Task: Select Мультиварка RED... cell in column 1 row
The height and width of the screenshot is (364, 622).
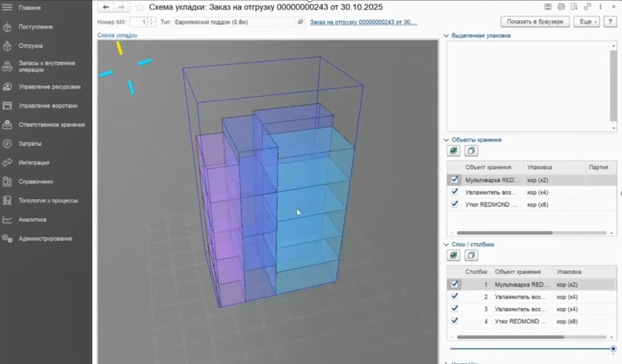Action: [521, 285]
